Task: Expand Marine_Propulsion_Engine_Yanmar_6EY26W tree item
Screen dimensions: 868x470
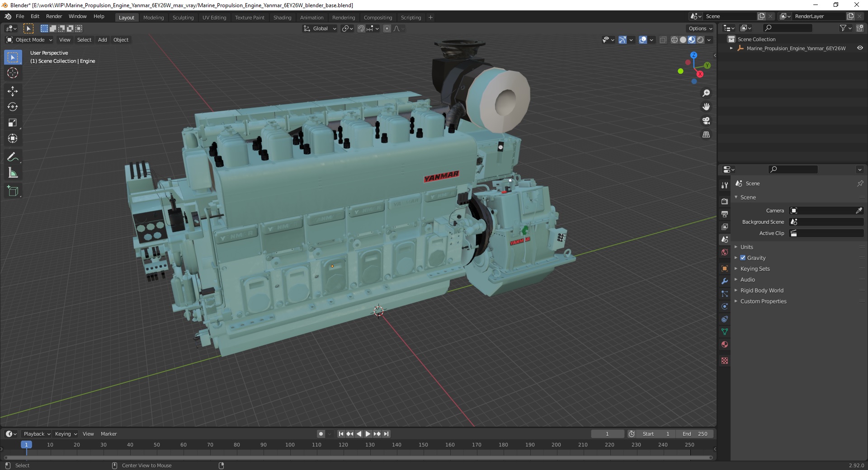Action: click(x=731, y=48)
